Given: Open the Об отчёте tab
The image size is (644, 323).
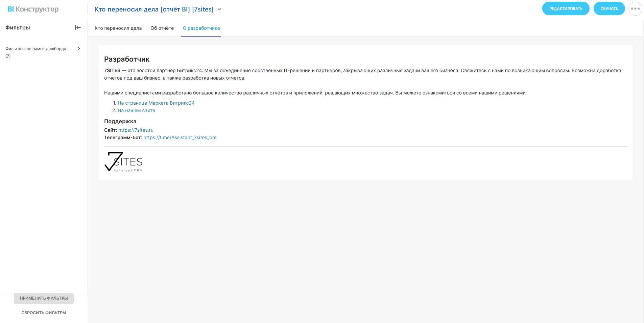Looking at the screenshot, I should [162, 28].
